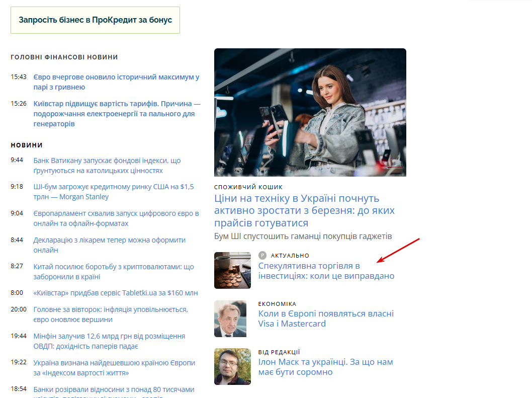Click the 8:00 timestamp

[x=17, y=293]
